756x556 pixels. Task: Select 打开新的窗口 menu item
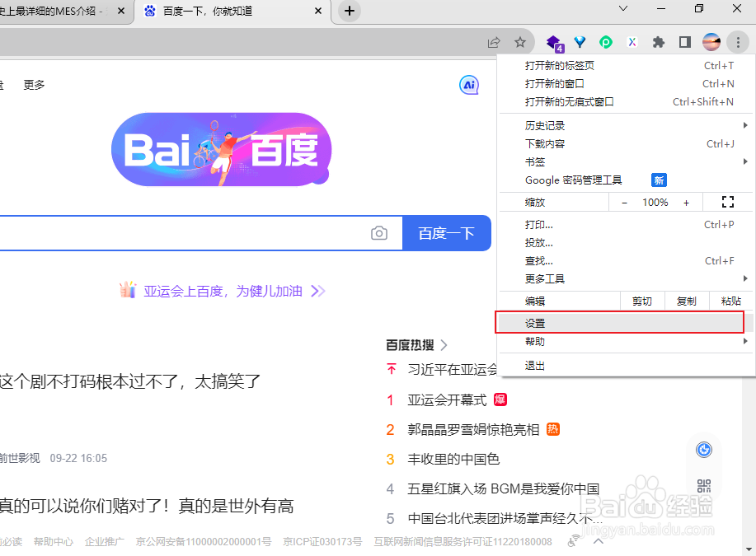pos(626,84)
